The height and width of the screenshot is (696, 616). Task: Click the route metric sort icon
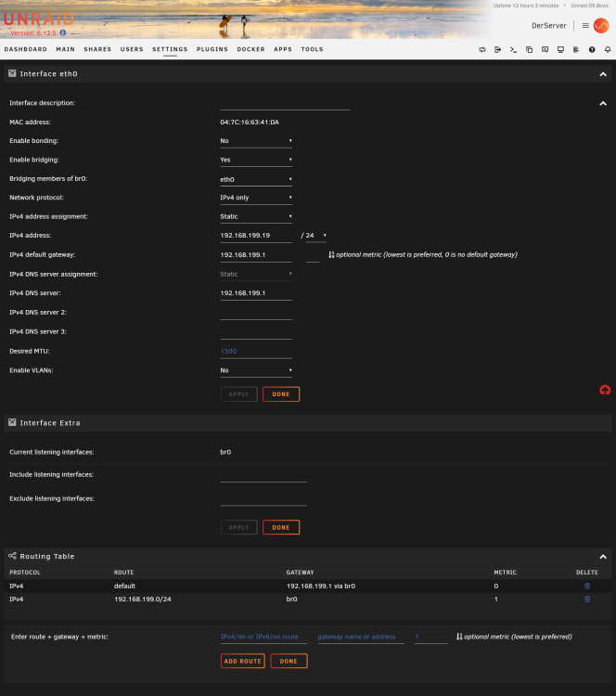[x=459, y=637]
